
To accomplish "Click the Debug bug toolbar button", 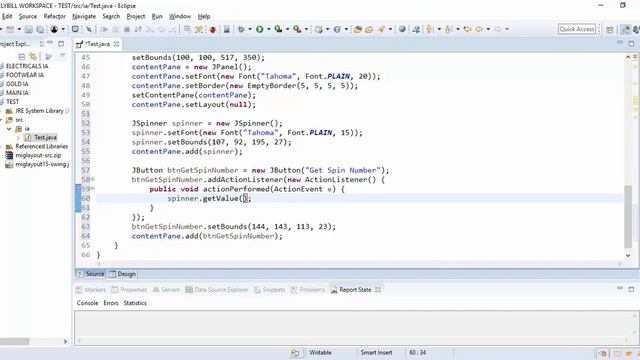I will [241, 29].
